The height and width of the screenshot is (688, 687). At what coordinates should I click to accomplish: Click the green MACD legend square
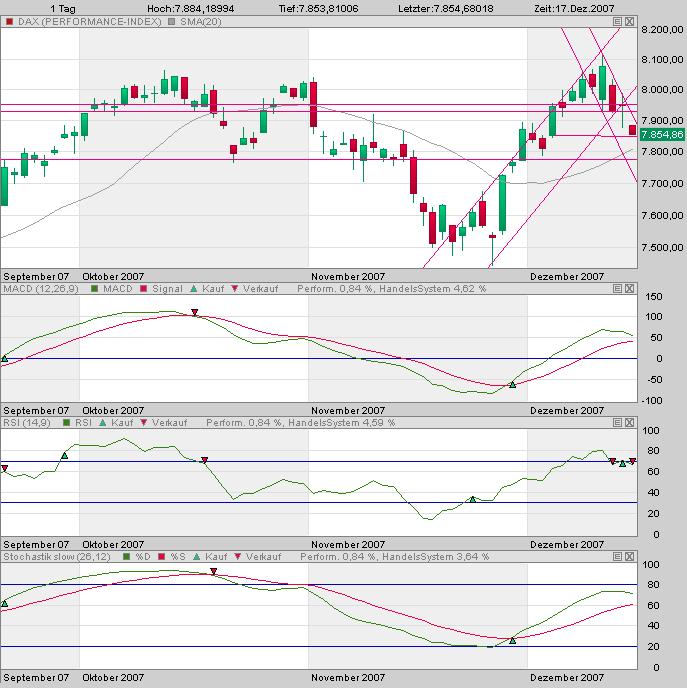click(x=94, y=289)
